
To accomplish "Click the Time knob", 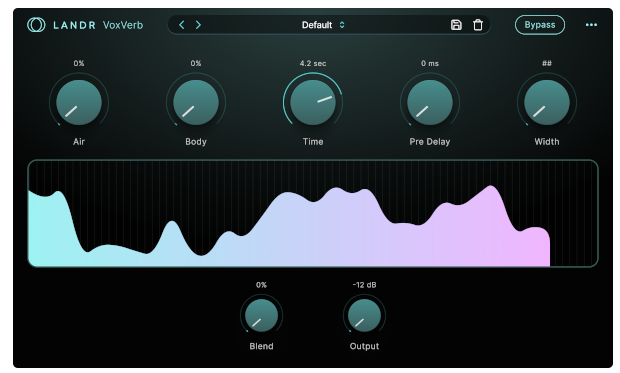I will (x=313, y=103).
